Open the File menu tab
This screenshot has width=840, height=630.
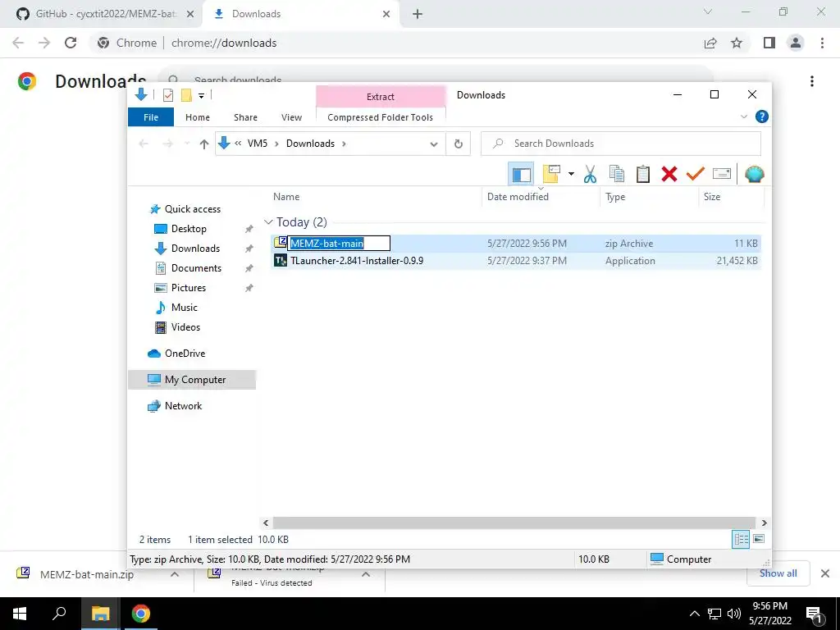(x=151, y=117)
